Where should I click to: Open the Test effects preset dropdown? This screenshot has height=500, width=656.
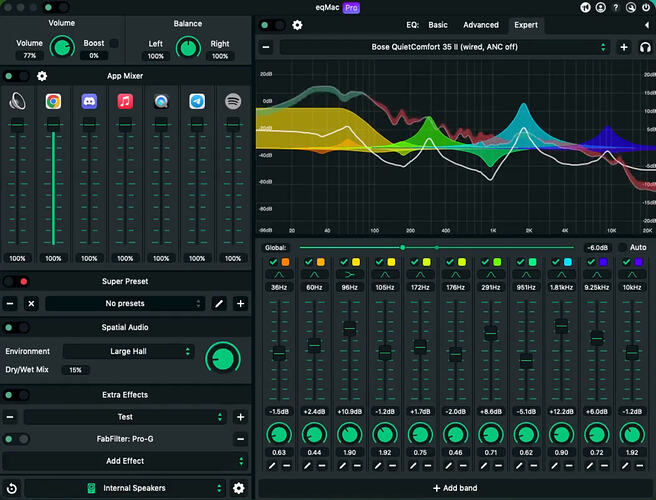coord(125,417)
